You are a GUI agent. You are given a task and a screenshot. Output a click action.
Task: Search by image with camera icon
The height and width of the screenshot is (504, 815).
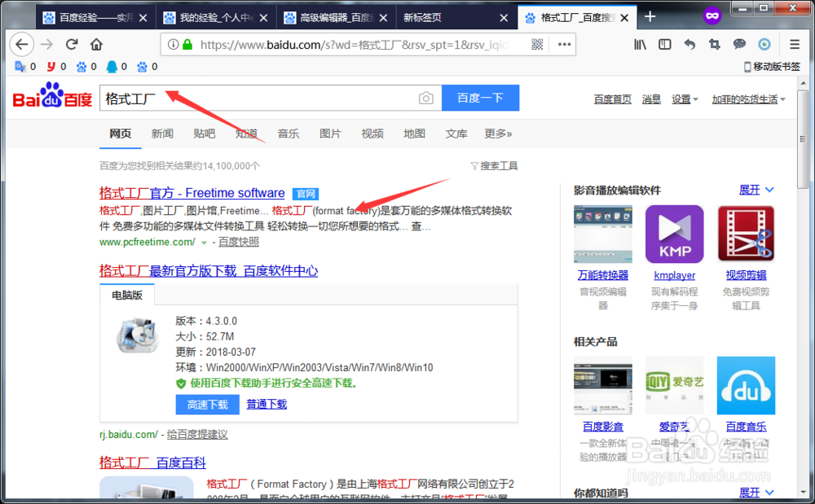[425, 98]
